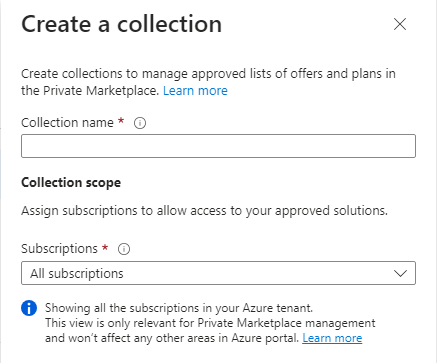437x363 pixels.
Task: Click the This view is only relevant line
Action: tap(210, 323)
